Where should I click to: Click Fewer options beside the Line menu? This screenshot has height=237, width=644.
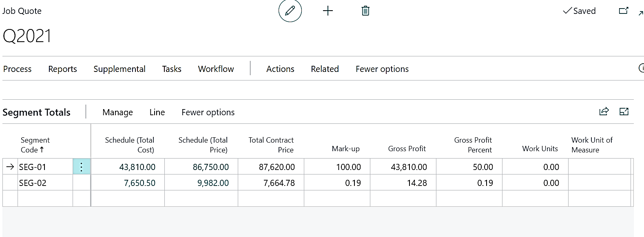click(x=208, y=112)
